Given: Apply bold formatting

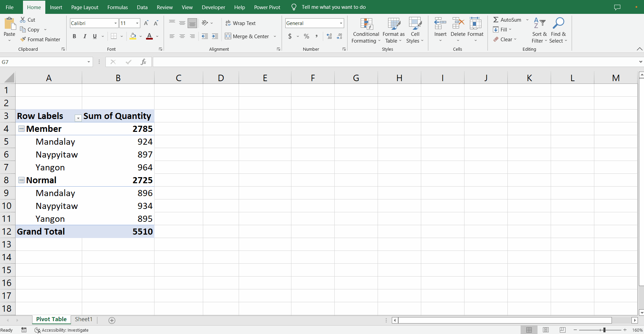Looking at the screenshot, I should (74, 36).
